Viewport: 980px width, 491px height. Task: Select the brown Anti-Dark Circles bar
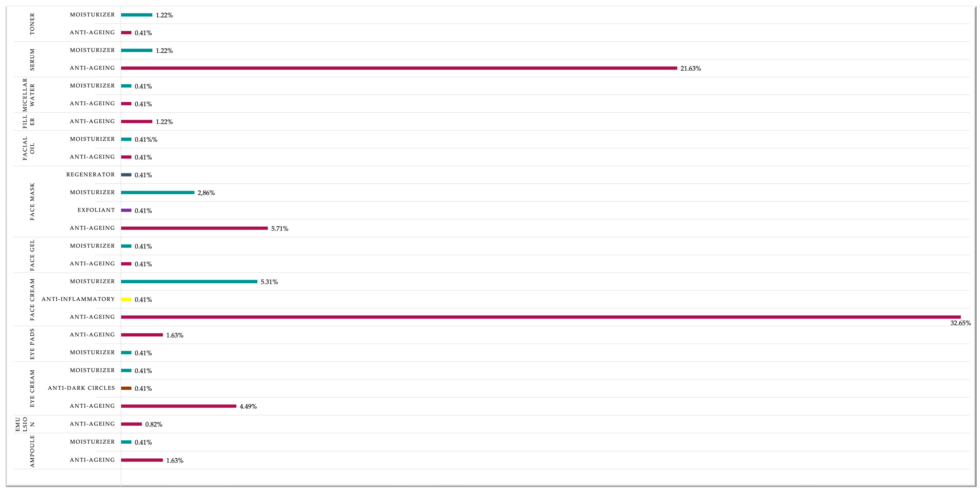126,388
